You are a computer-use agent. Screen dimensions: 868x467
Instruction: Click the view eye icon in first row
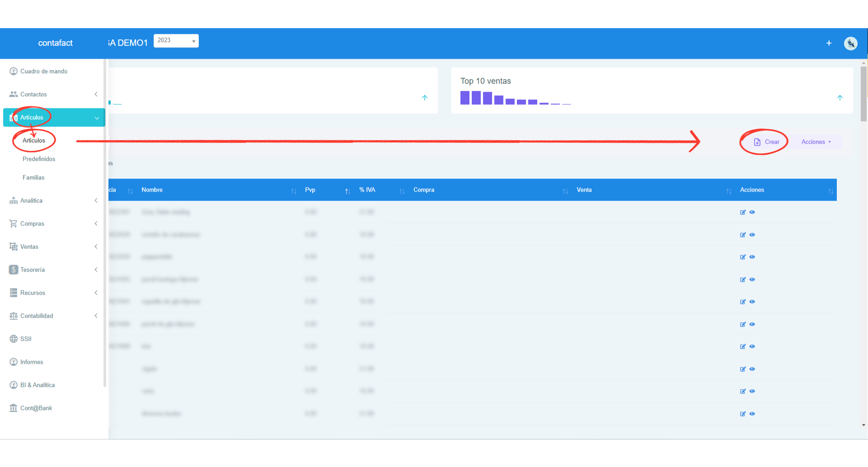(x=752, y=212)
